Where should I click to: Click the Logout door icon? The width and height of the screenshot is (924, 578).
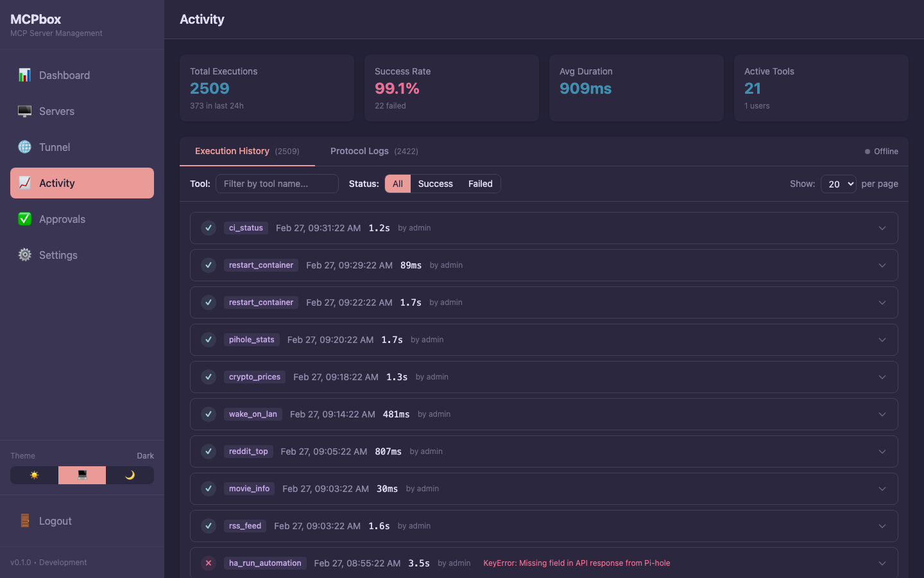point(24,521)
